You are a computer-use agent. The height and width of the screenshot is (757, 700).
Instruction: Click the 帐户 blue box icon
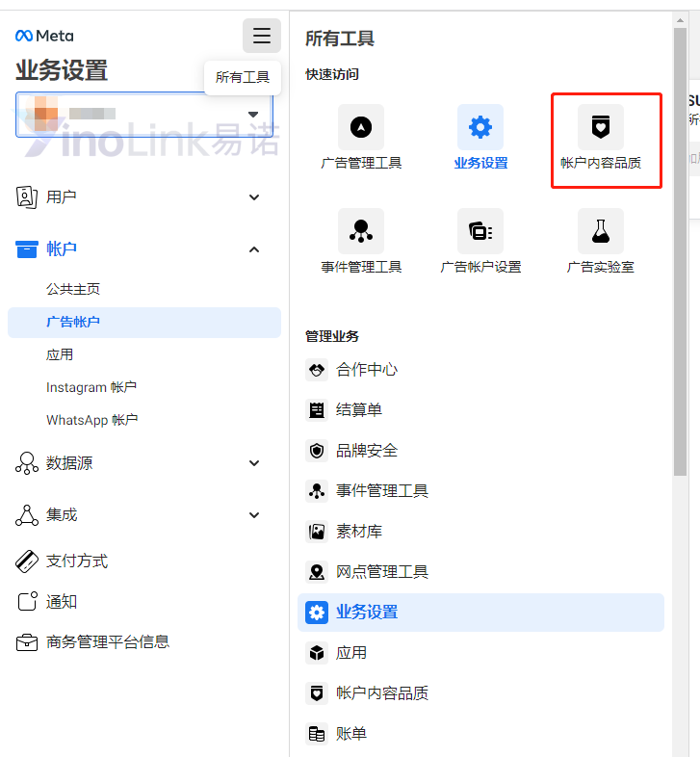pos(27,249)
